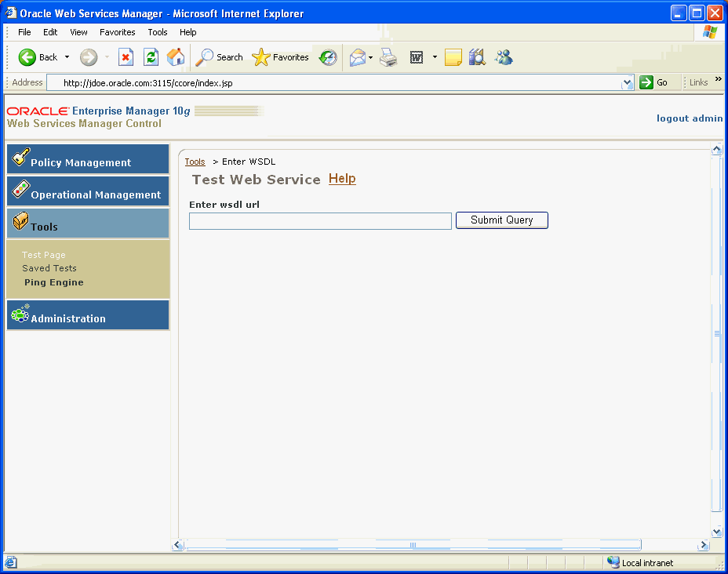Go back with the green Back arrow
728x574 pixels.
(x=38, y=57)
